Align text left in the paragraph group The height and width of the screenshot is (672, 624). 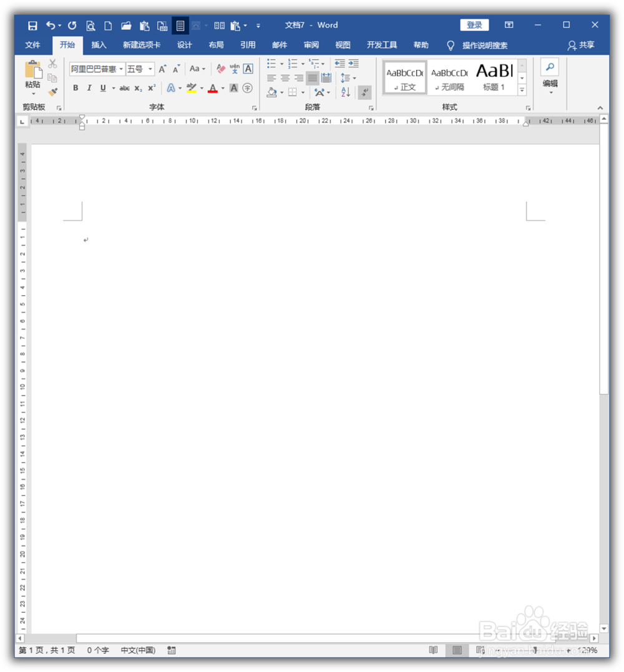(271, 78)
